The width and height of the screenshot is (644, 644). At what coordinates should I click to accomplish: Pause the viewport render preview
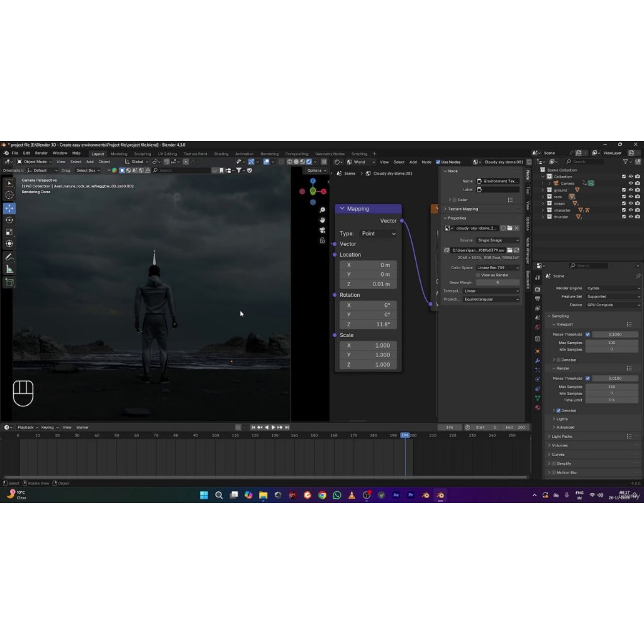324,162
